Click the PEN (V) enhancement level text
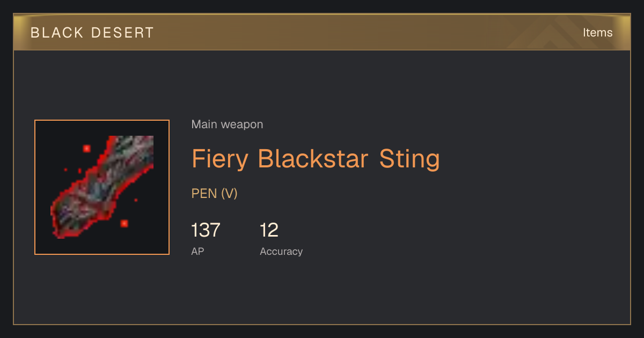 (x=214, y=194)
